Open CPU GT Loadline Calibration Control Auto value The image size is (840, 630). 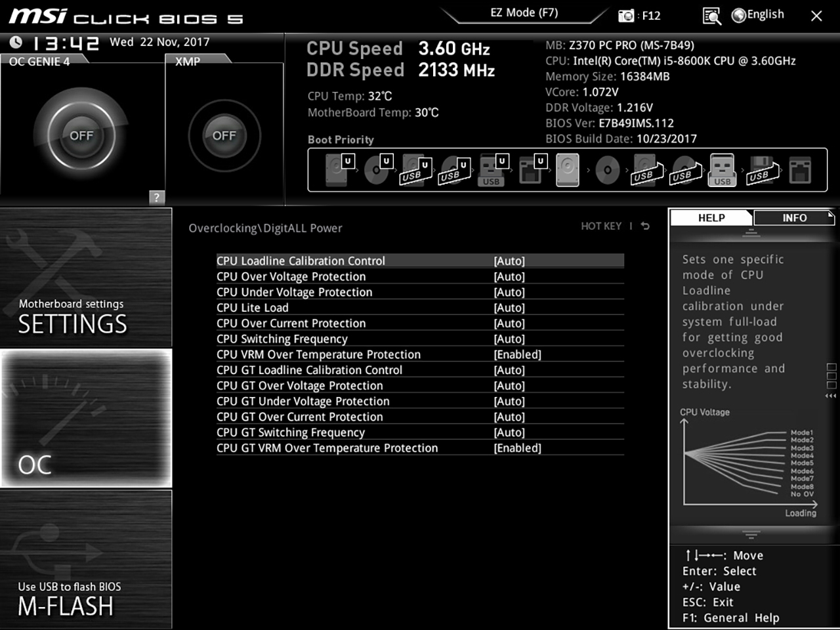pos(509,370)
